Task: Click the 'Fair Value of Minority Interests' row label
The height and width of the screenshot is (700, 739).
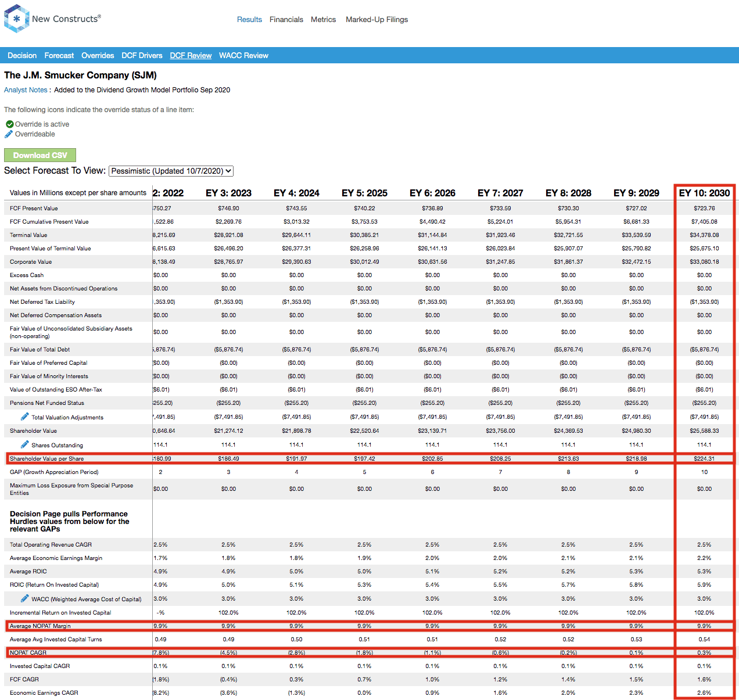Action: click(x=49, y=376)
